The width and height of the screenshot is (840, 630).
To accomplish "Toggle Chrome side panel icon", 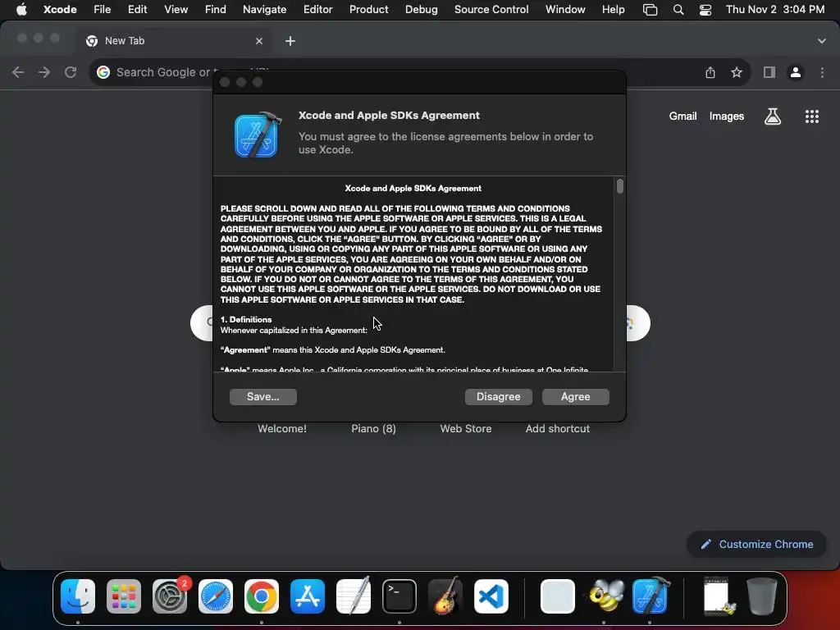I will [769, 72].
